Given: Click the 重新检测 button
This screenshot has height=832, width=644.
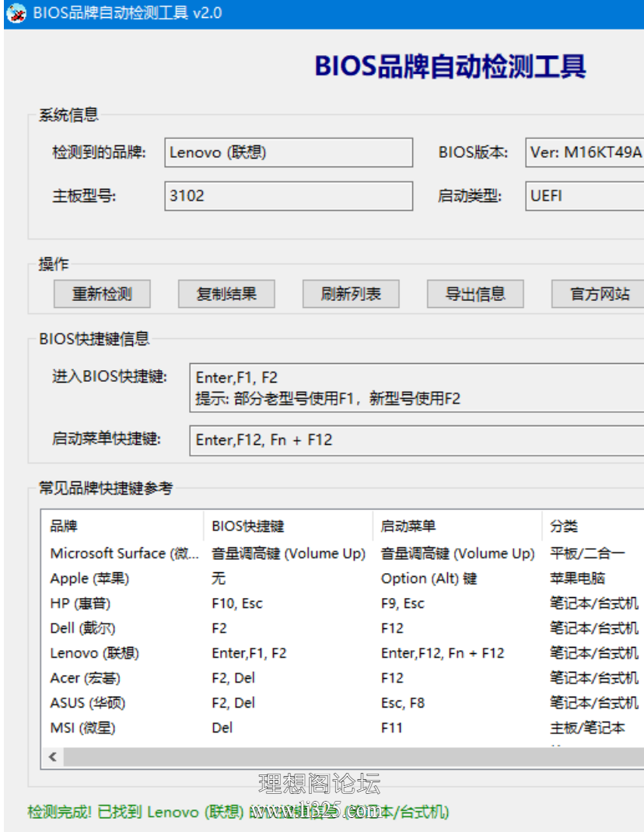Looking at the screenshot, I should pos(102,294).
